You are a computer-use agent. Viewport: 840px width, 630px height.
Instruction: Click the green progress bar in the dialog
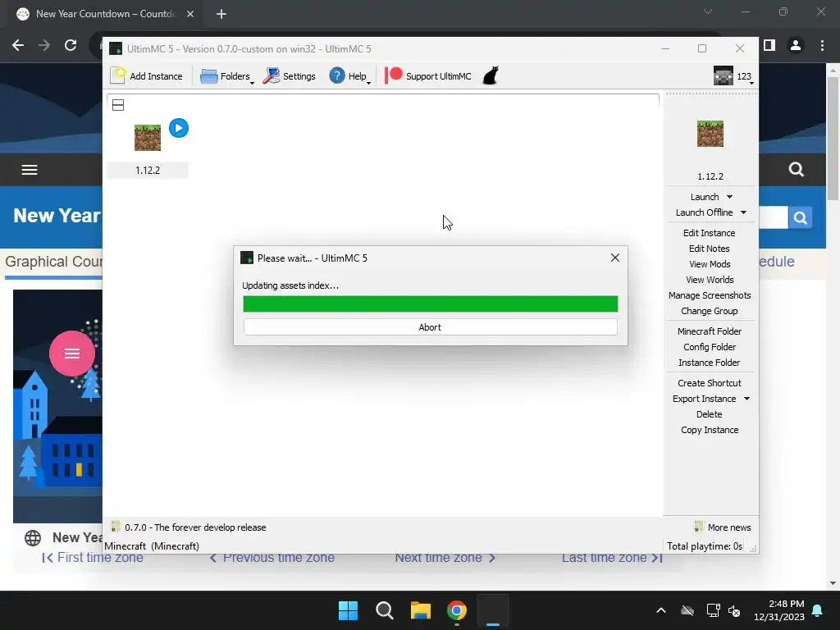(x=430, y=304)
